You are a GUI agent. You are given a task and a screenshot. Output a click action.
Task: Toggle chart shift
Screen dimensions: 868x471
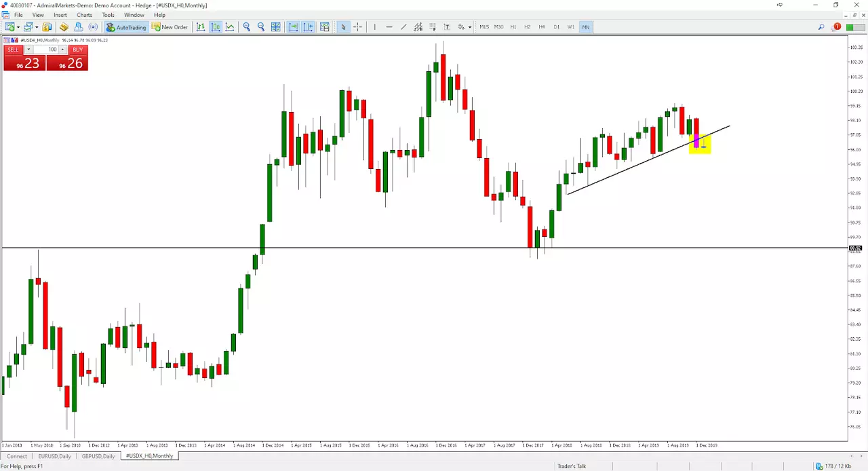[308, 27]
